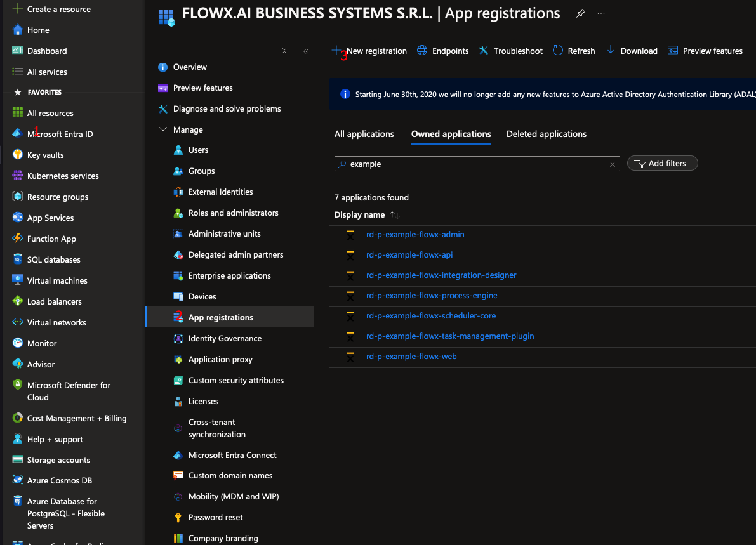This screenshot has height=545, width=756.
Task: Pin the App registrations blade
Action: 581,13
